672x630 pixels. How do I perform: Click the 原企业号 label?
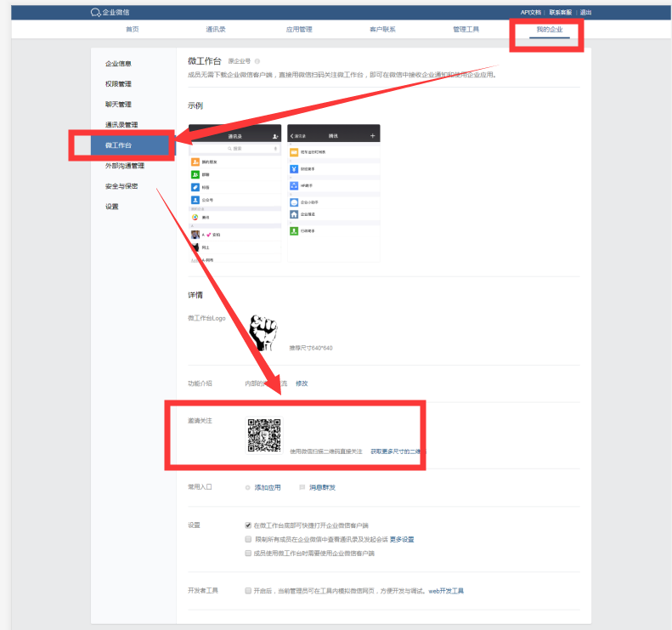[239, 61]
